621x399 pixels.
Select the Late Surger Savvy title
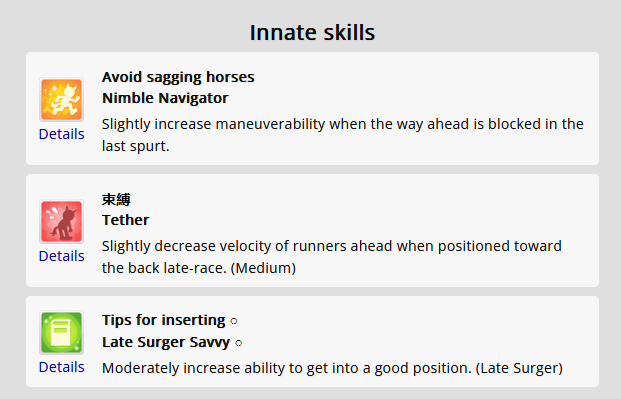pyautogui.click(x=166, y=342)
